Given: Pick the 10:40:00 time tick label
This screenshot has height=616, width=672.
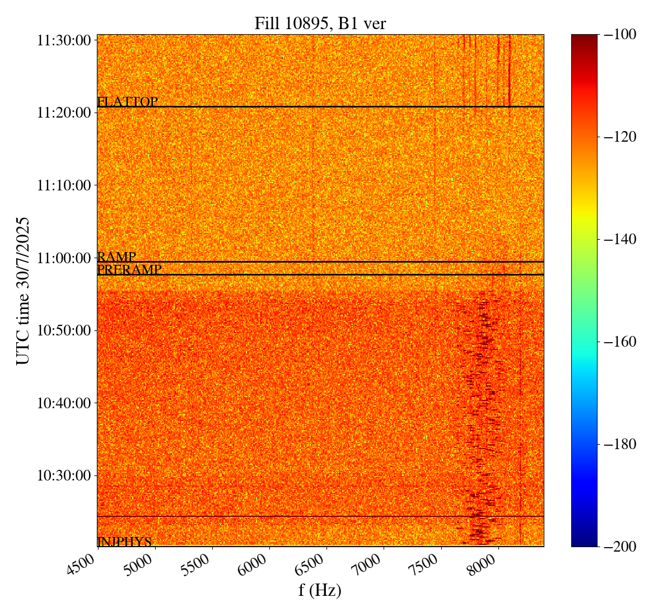Looking at the screenshot, I should tap(64, 403).
